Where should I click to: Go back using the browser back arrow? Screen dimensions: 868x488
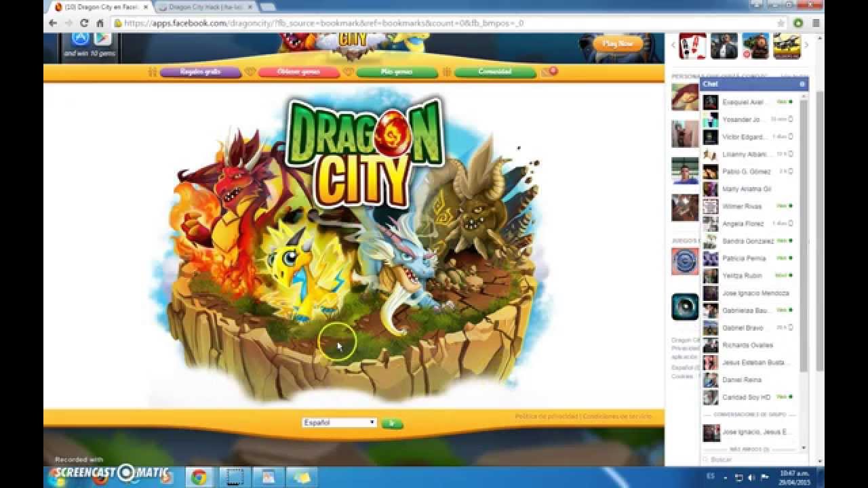[x=53, y=22]
